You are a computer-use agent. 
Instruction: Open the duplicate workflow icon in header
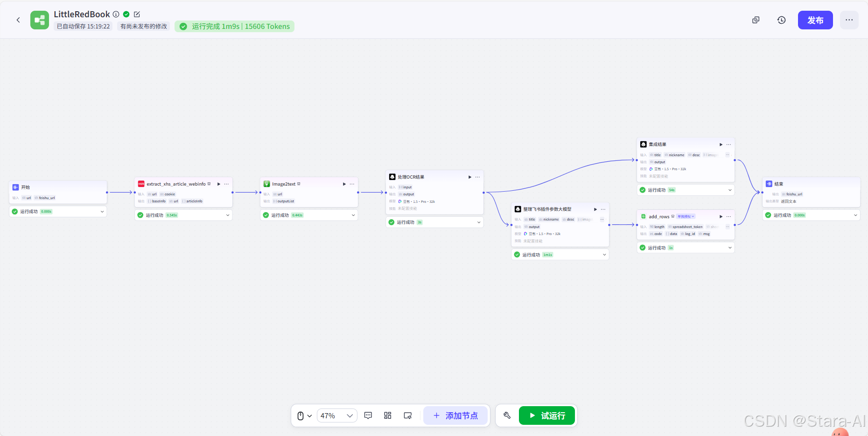click(756, 20)
